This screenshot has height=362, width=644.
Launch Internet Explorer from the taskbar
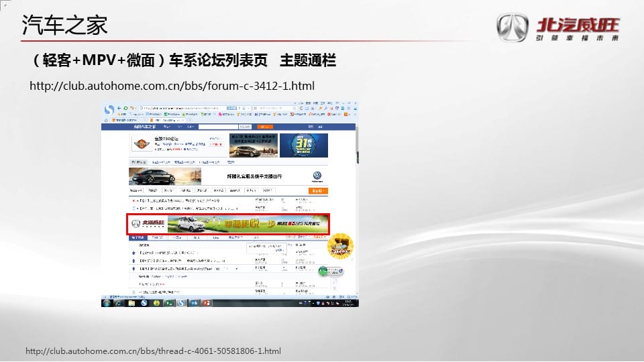click(119, 303)
